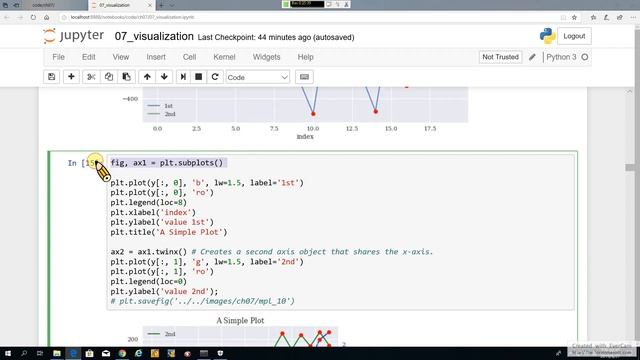Viewport: 640px width, 360px height.
Task: Click the cell input prompt In label
Action: tap(84, 163)
